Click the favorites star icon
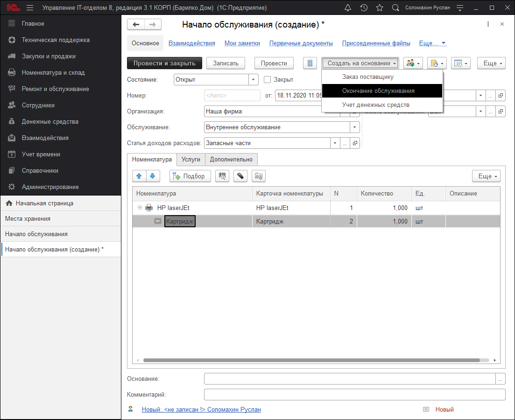 click(x=380, y=8)
